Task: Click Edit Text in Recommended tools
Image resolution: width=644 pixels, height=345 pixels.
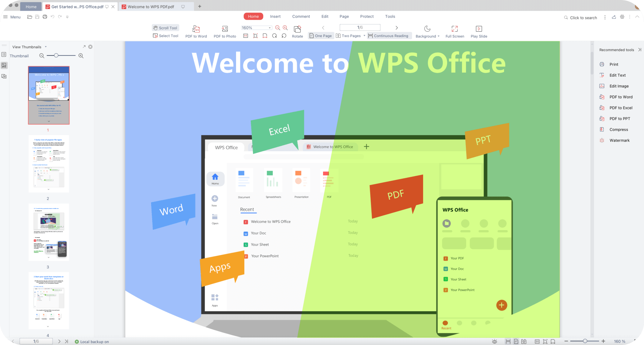Action: [x=617, y=75]
